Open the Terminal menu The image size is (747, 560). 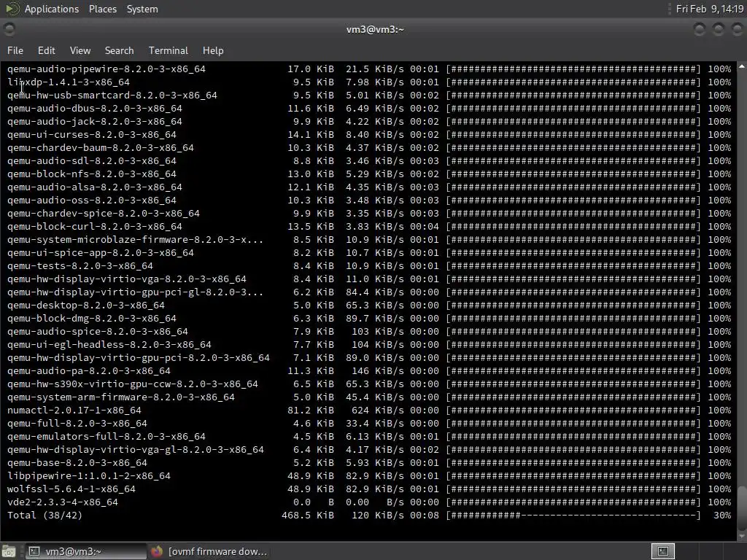(169, 50)
